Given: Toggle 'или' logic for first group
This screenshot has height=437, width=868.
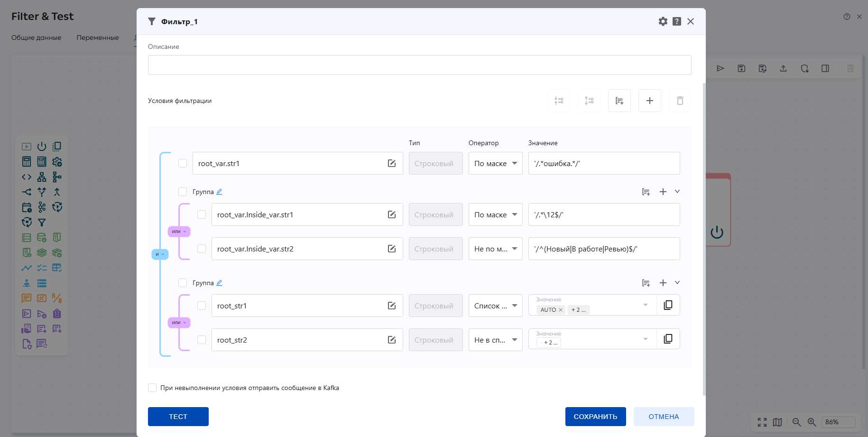Looking at the screenshot, I should pos(179,232).
